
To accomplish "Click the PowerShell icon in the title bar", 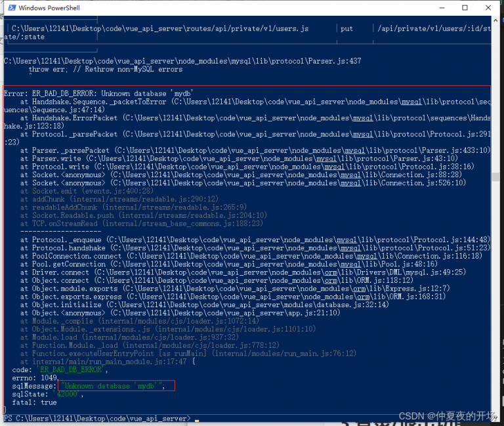I will (x=12, y=8).
